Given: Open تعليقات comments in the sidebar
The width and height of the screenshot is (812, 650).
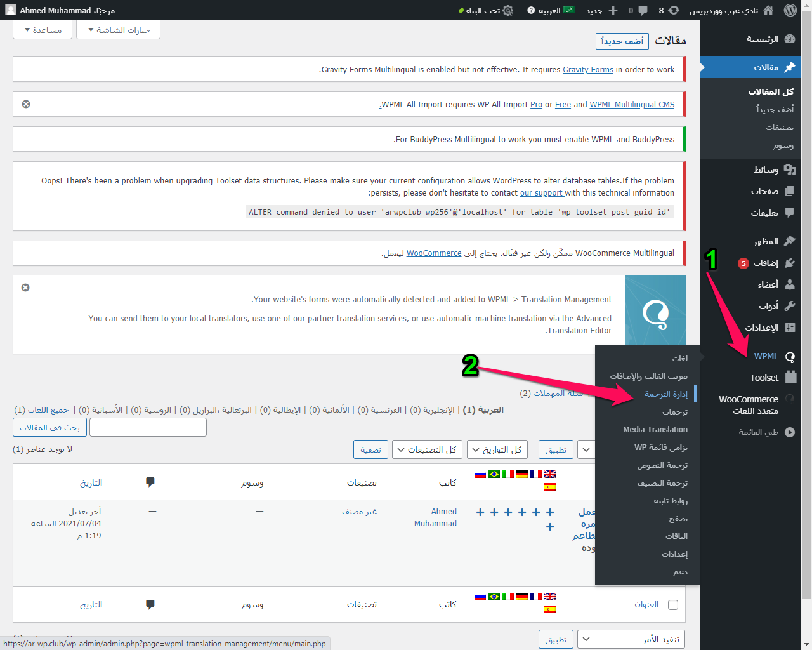Looking at the screenshot, I should point(751,213).
